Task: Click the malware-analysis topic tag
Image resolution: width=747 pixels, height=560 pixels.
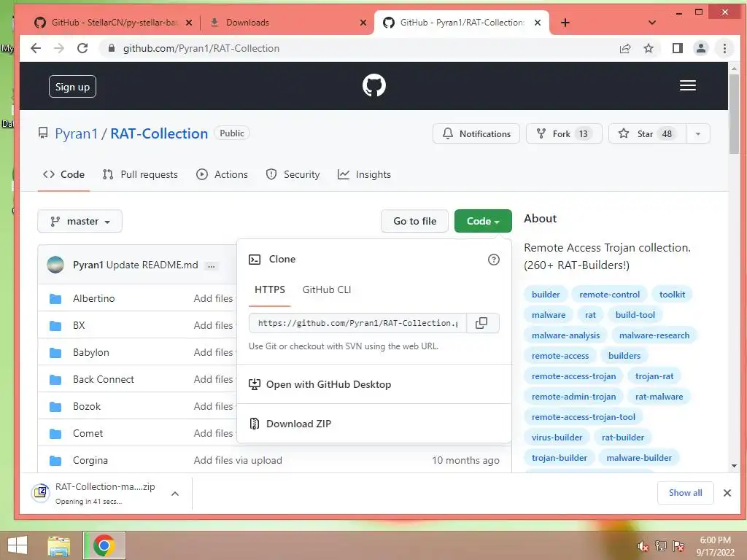Action: (x=565, y=335)
